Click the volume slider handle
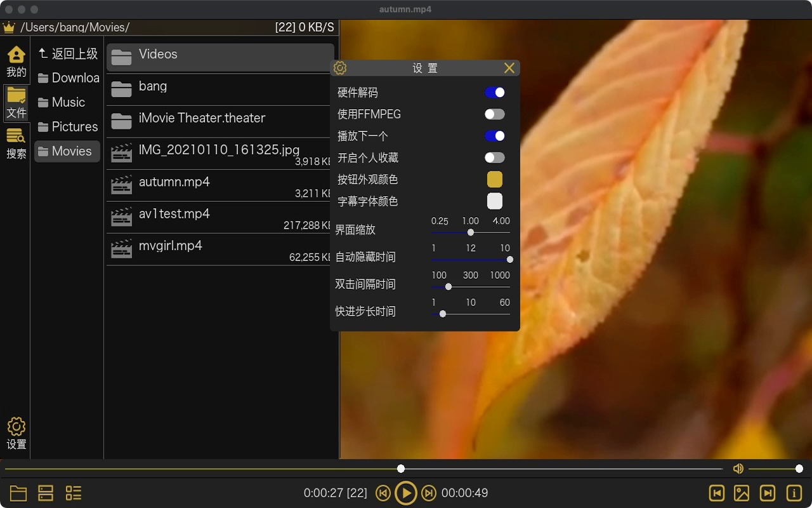812x508 pixels. pos(799,469)
